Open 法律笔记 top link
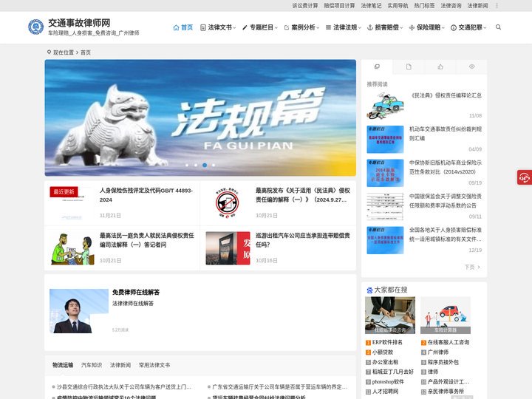Screen dimensions: 532x399 pyautogui.click(x=371, y=5)
